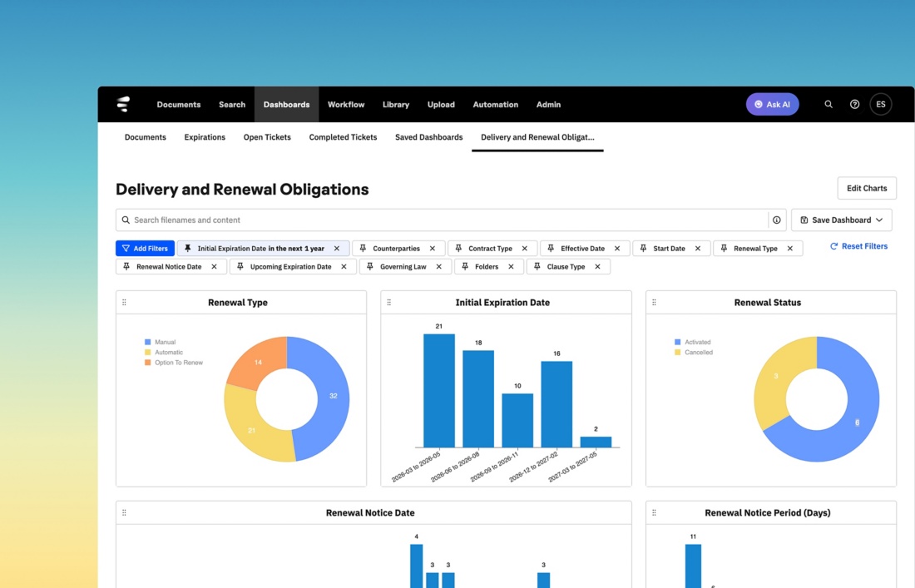The image size is (915, 588).
Task: Toggle Manual legend item in Renewal Type
Action: [165, 342]
